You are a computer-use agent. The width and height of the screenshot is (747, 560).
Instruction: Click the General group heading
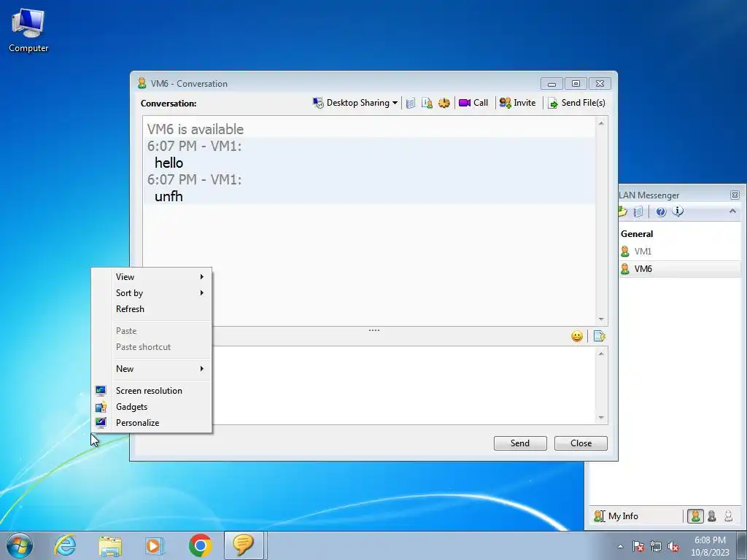tap(636, 234)
